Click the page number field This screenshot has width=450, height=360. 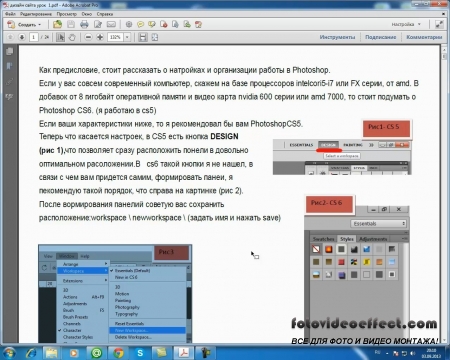coord(33,37)
